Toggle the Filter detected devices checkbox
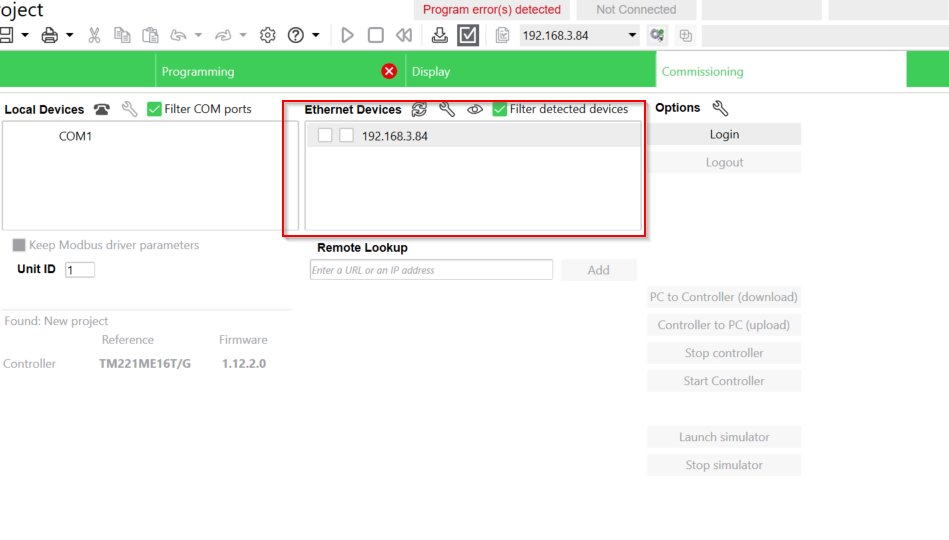The height and width of the screenshot is (540, 949). [x=499, y=109]
